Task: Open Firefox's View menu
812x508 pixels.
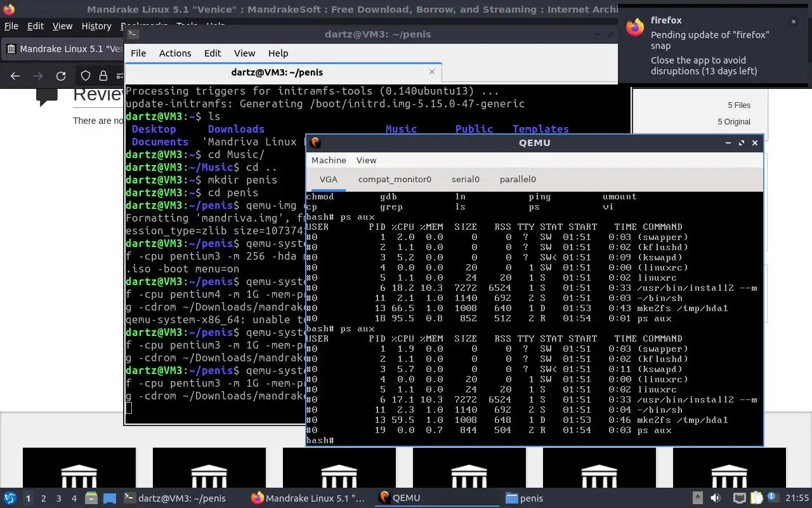Action: tap(62, 26)
